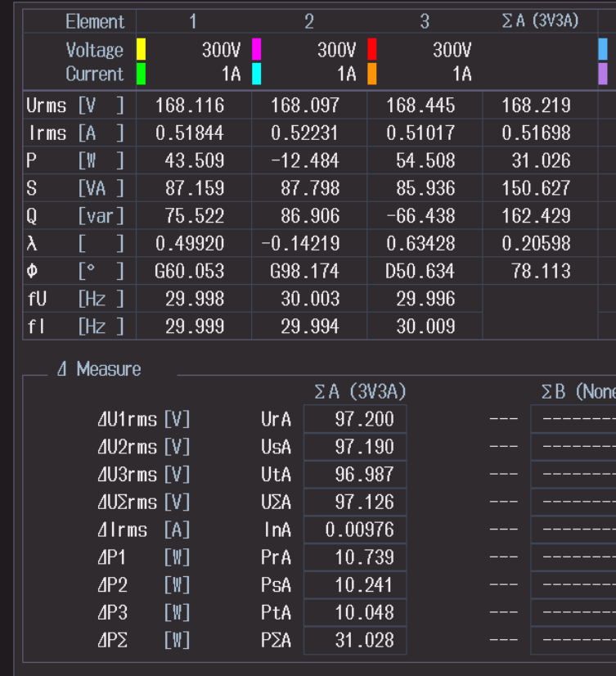The height and width of the screenshot is (676, 616).
Task: Select the PΣA value field 31.028
Action: [x=355, y=640]
